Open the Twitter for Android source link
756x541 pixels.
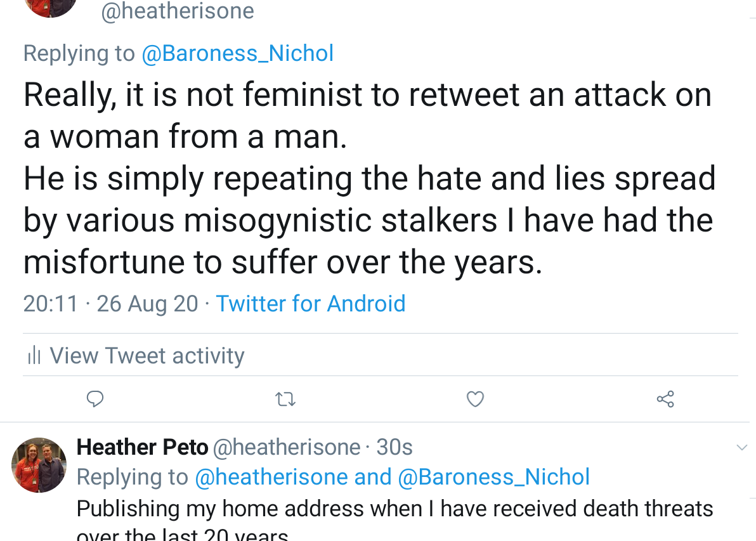pos(311,303)
